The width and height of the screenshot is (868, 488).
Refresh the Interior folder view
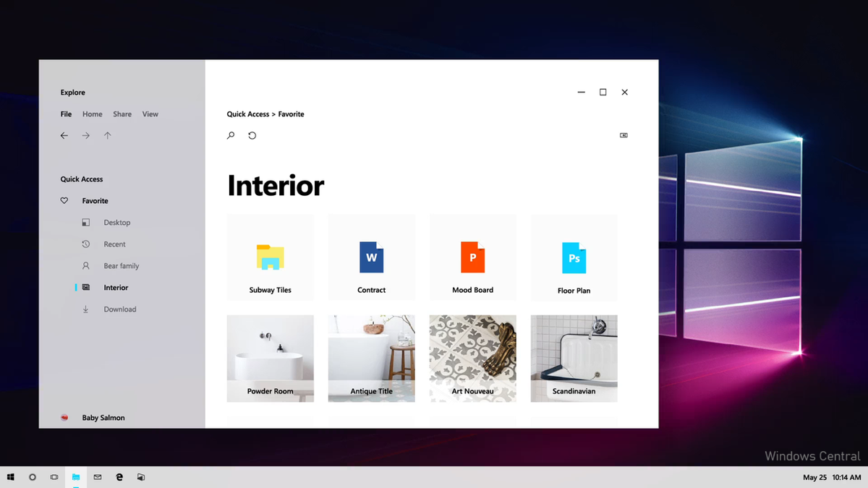(x=252, y=135)
